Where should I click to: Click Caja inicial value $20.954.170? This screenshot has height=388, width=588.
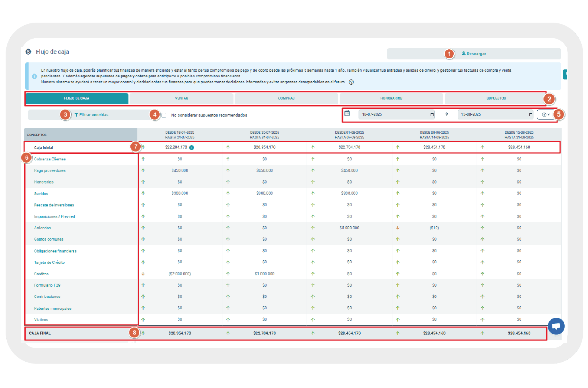pyautogui.click(x=265, y=147)
